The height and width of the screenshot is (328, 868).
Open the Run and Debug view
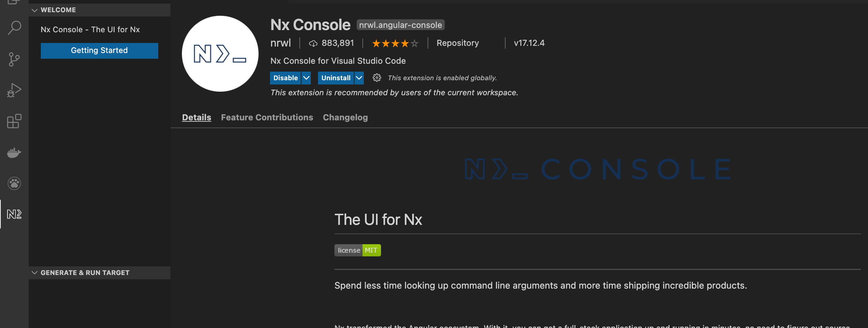point(14,90)
